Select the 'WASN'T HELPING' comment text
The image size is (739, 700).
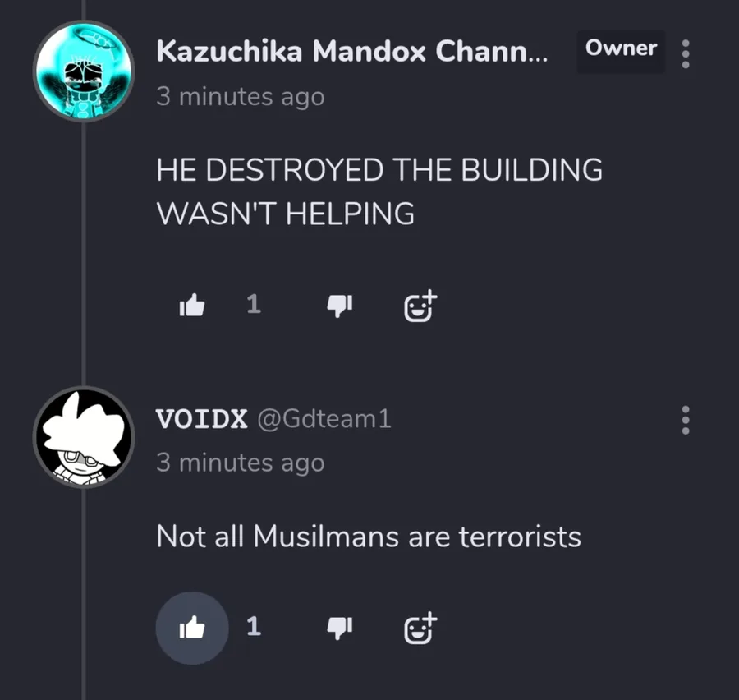point(286,214)
